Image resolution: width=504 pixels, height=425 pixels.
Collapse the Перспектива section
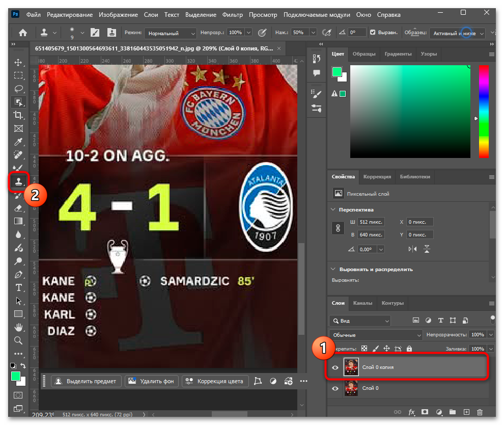click(333, 209)
